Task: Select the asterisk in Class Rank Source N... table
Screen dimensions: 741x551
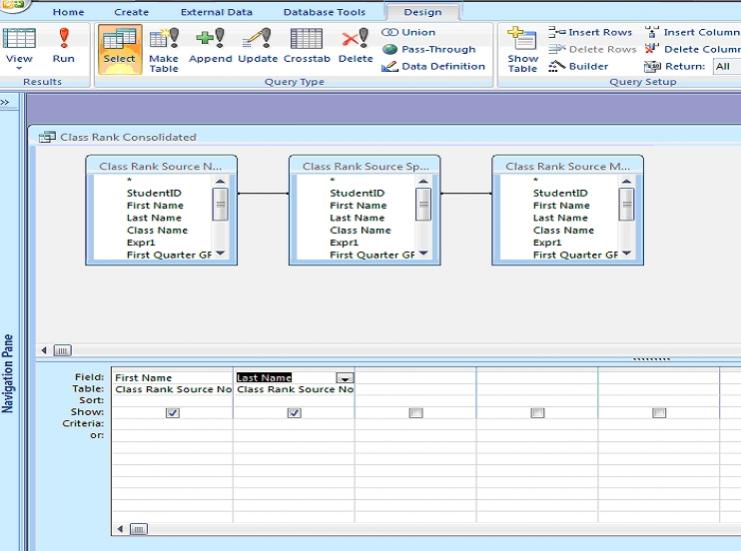Action: pos(129,181)
